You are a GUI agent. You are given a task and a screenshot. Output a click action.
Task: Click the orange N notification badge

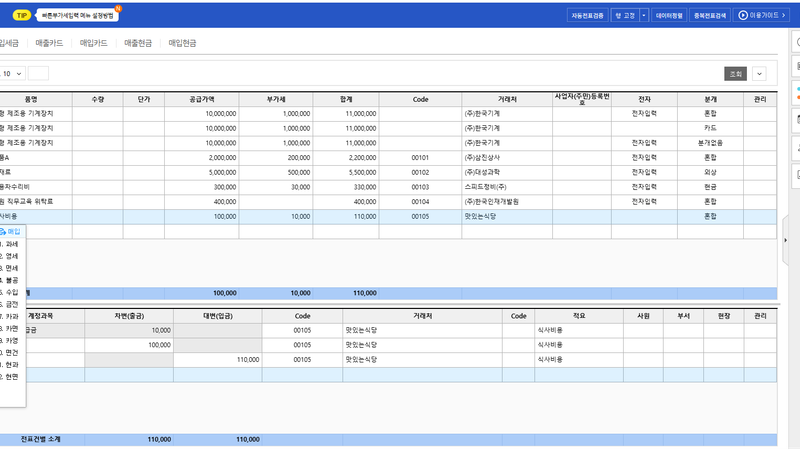tap(118, 8)
